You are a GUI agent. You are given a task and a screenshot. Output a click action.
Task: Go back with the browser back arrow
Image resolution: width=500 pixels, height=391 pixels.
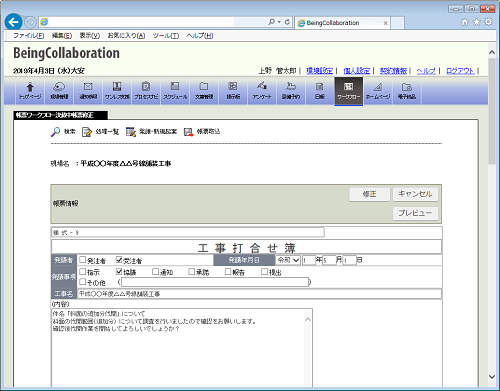pos(14,22)
